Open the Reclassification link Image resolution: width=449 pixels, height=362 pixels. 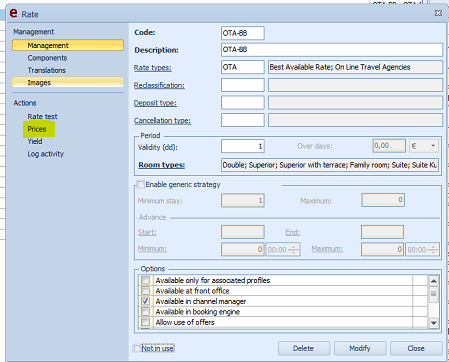click(x=159, y=85)
